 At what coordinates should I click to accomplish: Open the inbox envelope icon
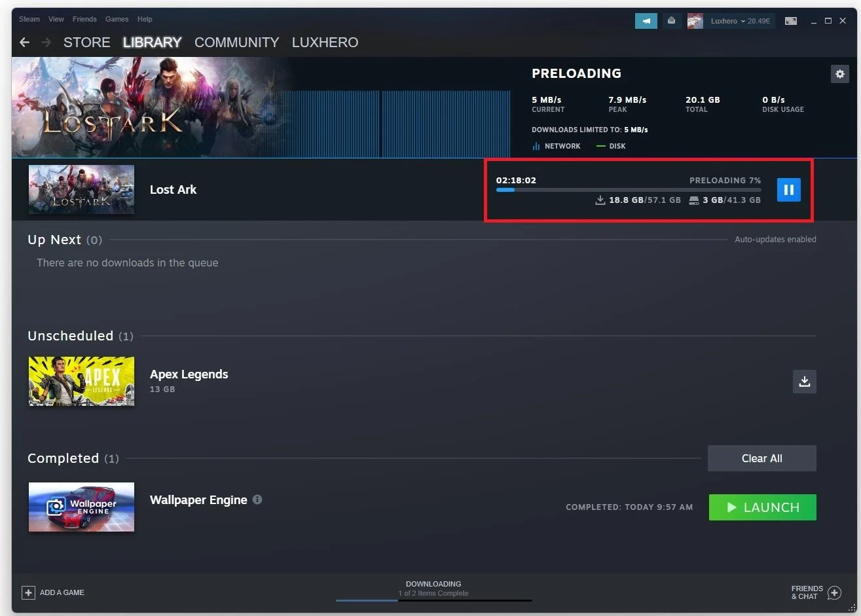671,21
